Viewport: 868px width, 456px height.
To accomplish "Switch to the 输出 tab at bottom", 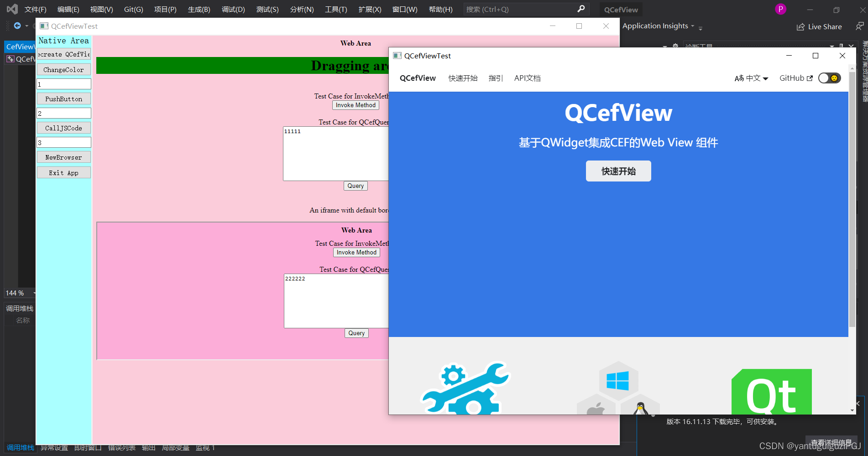I will 148,447.
